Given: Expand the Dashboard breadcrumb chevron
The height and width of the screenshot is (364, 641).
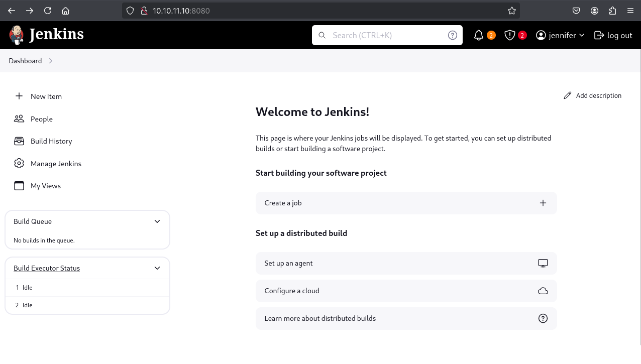Looking at the screenshot, I should 51,61.
